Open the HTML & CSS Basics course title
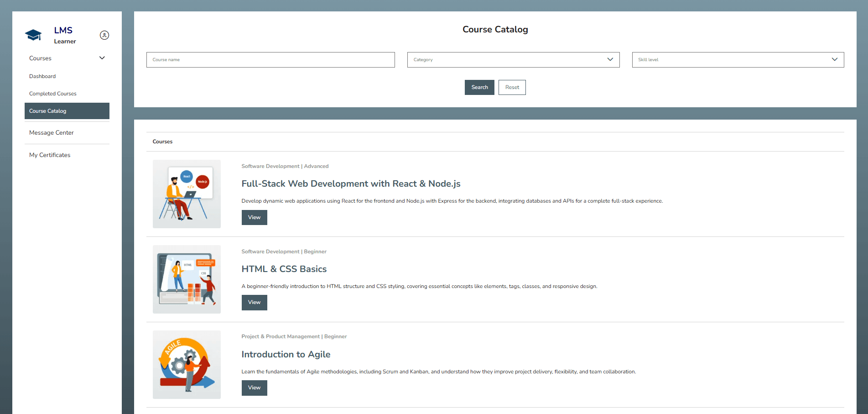 (284, 269)
